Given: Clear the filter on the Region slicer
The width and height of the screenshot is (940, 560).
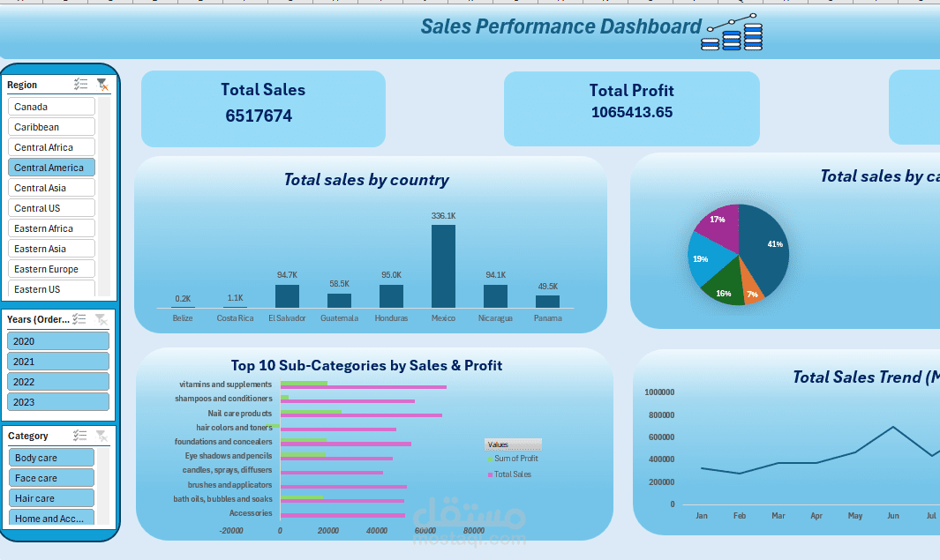Looking at the screenshot, I should click(x=102, y=85).
